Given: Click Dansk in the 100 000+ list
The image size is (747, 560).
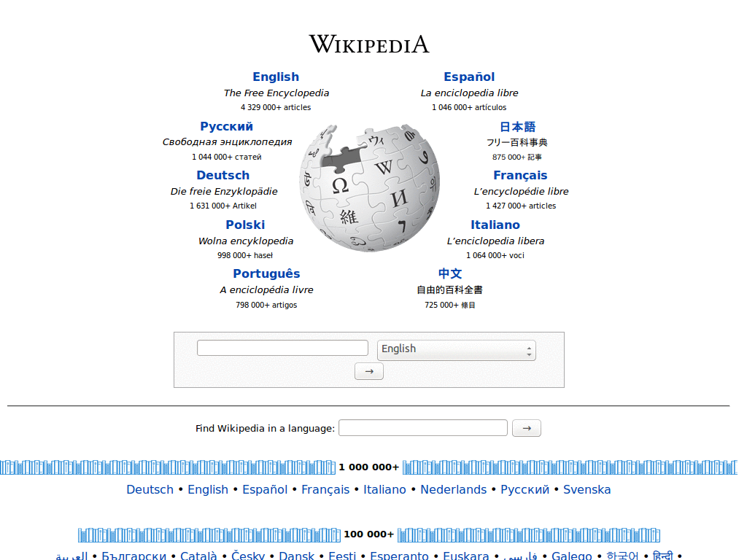Looking at the screenshot, I should pos(296,555).
